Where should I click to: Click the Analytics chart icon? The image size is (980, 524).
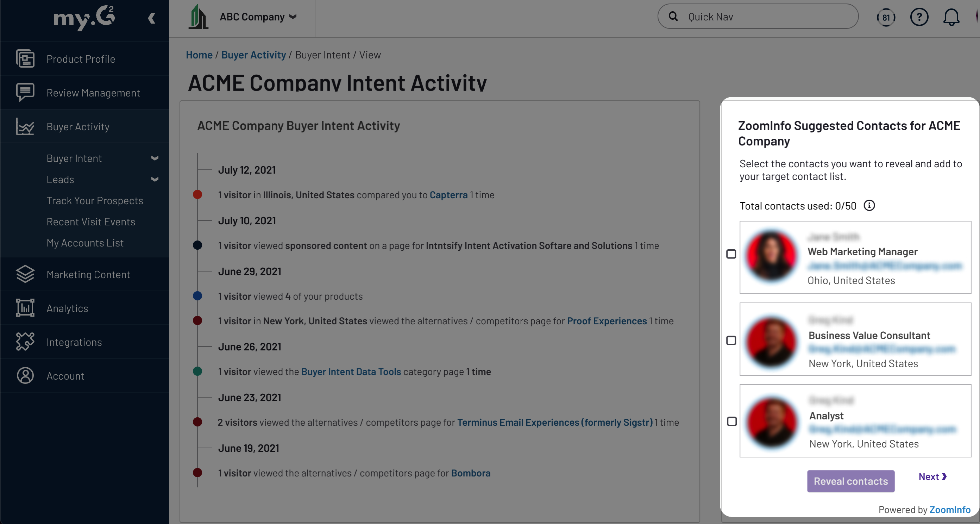pos(25,308)
